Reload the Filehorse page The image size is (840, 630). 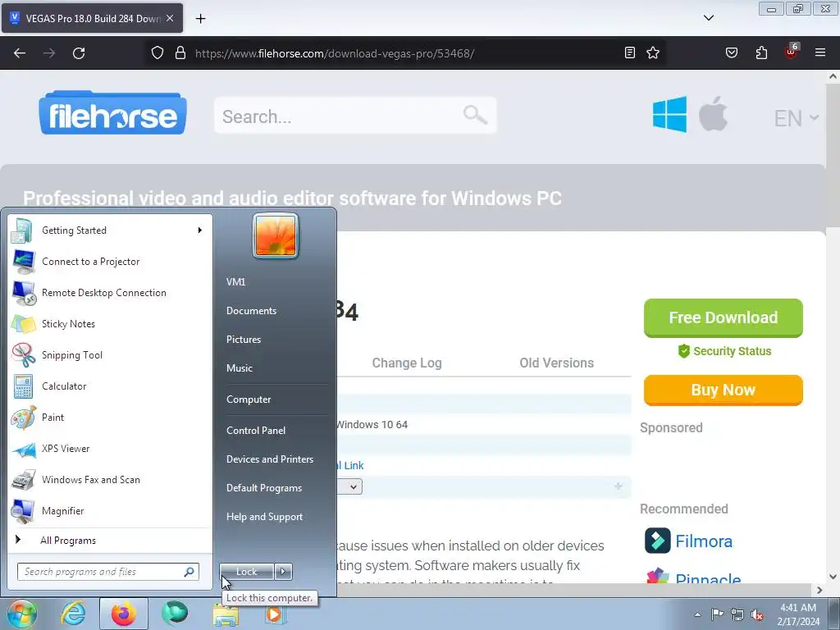point(79,53)
